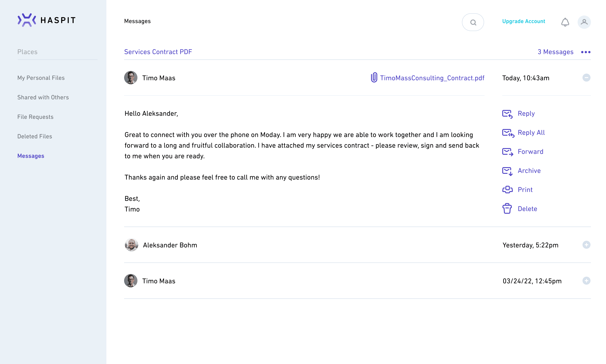The height and width of the screenshot is (364, 606).
Task: Open notifications bell icon
Action: point(565,22)
